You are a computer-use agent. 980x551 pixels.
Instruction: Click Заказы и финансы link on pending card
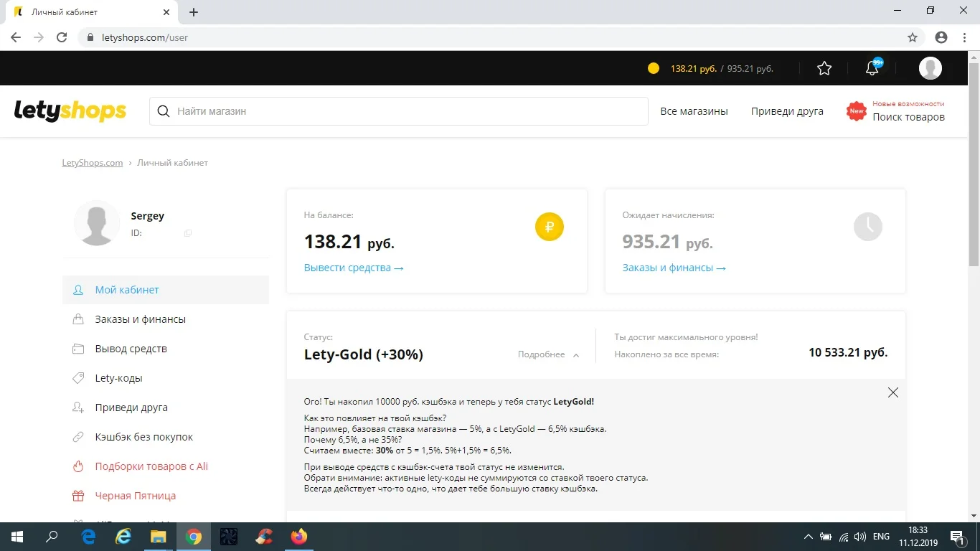point(674,268)
